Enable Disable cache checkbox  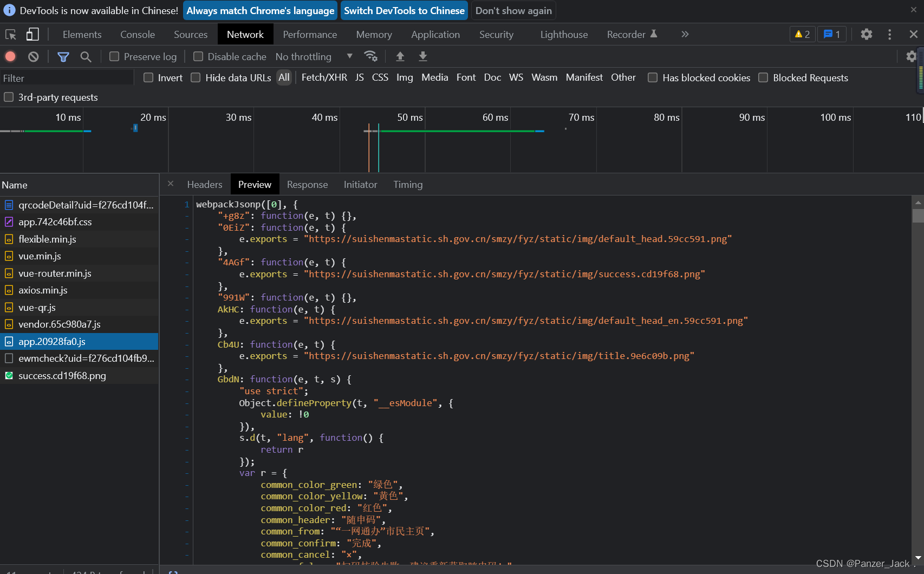pos(198,56)
